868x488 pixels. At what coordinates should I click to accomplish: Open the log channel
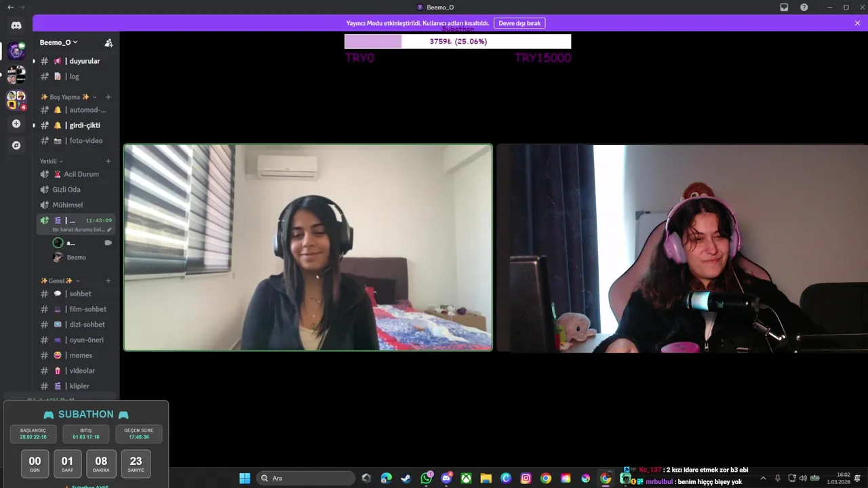click(76, 77)
